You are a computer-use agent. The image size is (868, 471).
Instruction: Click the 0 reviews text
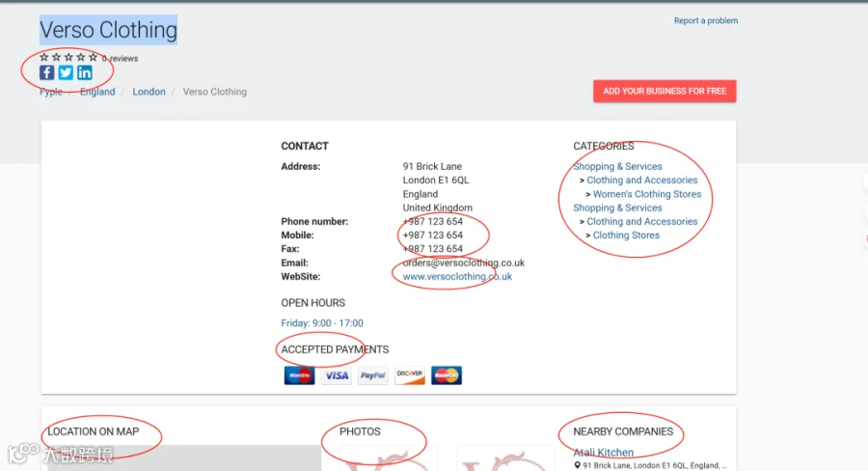(x=121, y=58)
